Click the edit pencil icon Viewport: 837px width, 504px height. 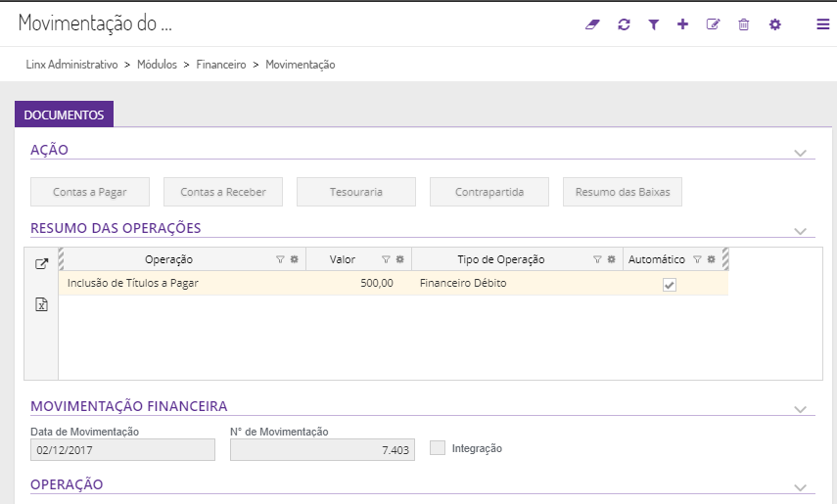click(713, 24)
